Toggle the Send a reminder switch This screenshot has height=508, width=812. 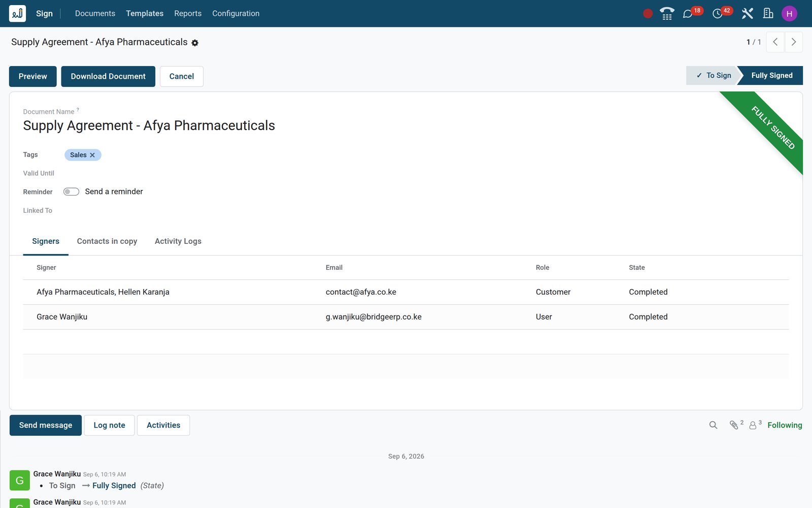point(71,192)
